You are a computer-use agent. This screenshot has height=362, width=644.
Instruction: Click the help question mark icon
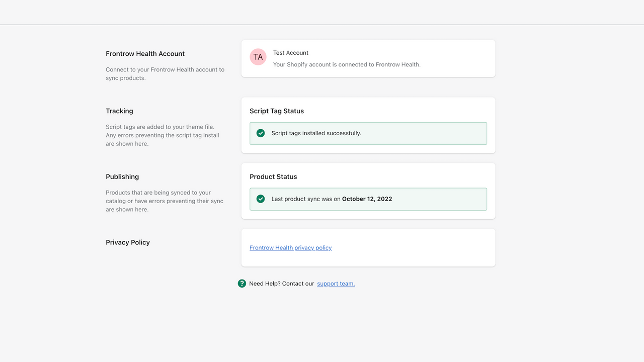tap(242, 283)
